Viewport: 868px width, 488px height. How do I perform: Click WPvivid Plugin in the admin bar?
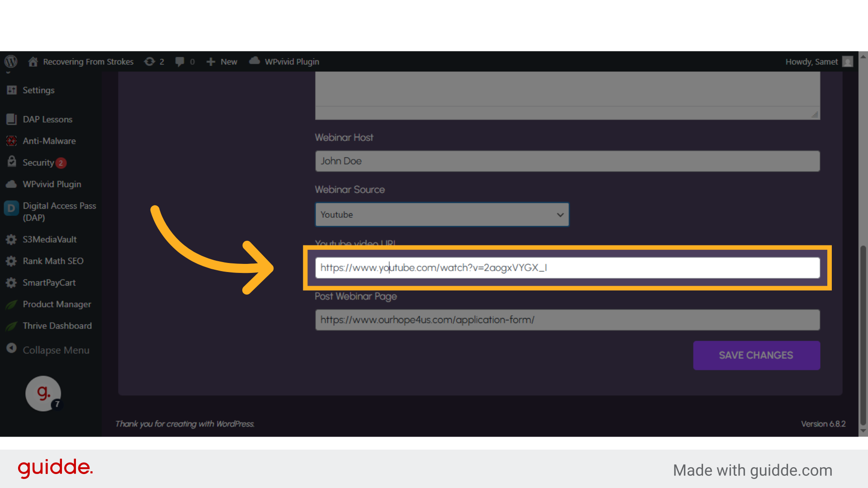(292, 62)
